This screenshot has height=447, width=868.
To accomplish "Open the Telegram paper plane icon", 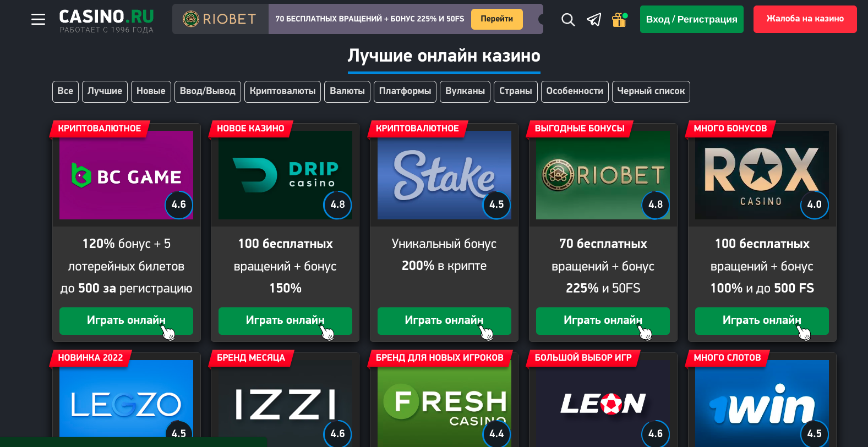I will coord(594,20).
